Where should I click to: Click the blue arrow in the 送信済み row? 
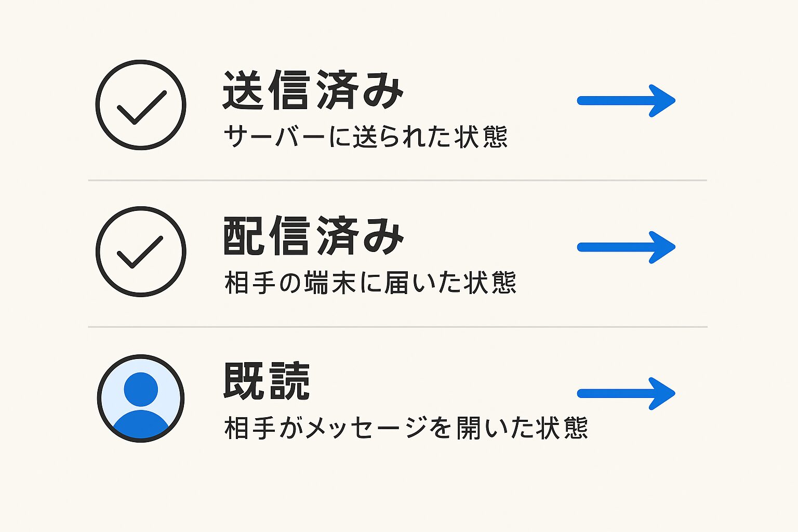click(x=626, y=101)
